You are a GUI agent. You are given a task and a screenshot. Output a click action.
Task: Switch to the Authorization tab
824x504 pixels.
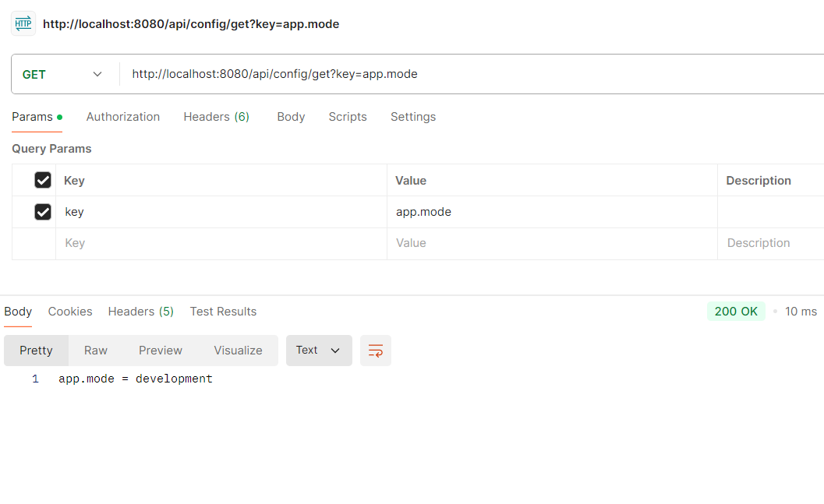coord(123,117)
